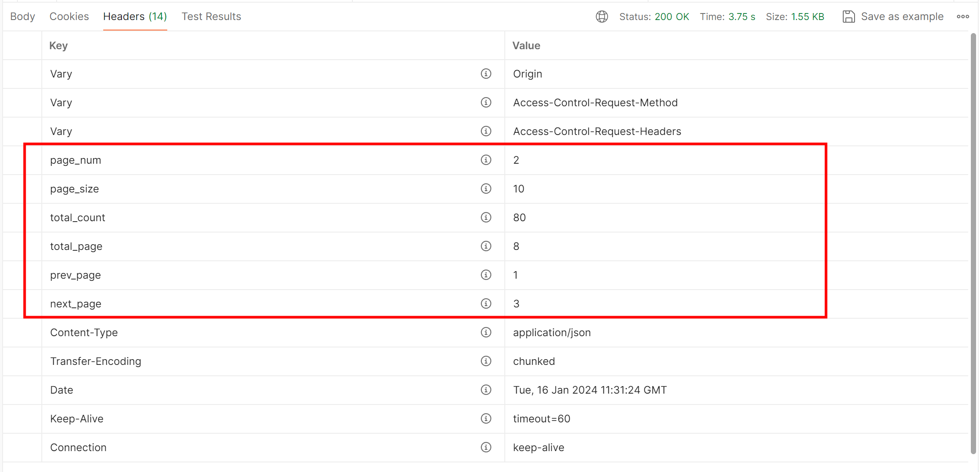Viewport: 980px width, 472px height.
Task: Select the Date key cell
Action: [273, 390]
